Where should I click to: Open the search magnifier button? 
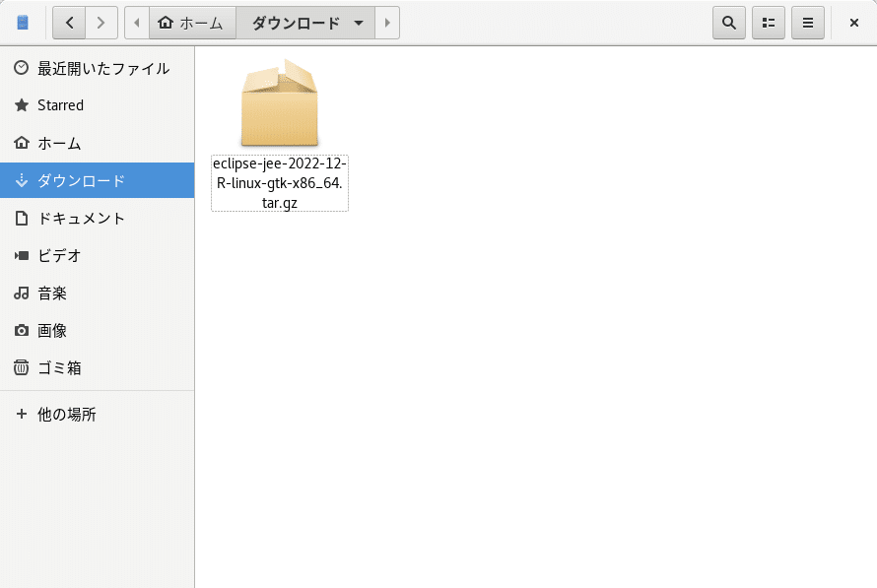click(x=729, y=23)
